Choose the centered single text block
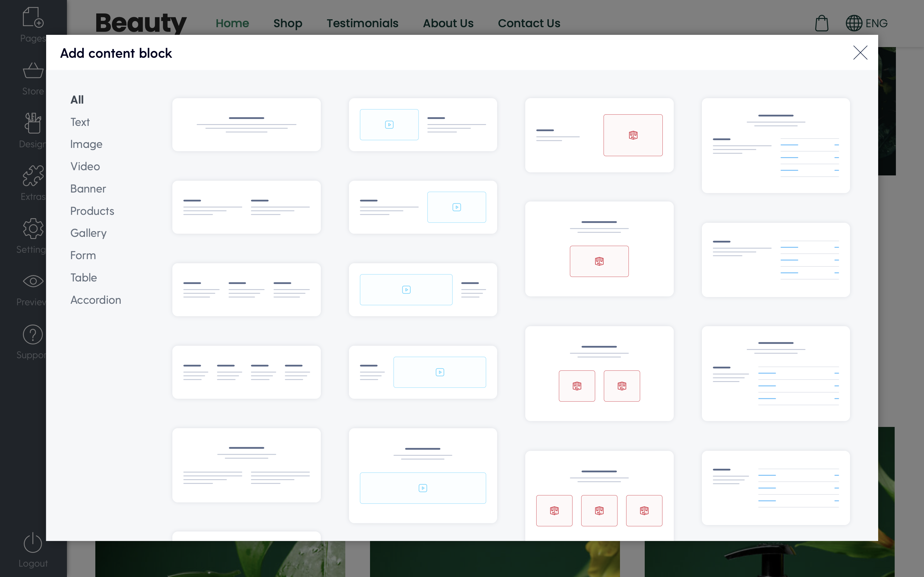 pyautogui.click(x=247, y=124)
